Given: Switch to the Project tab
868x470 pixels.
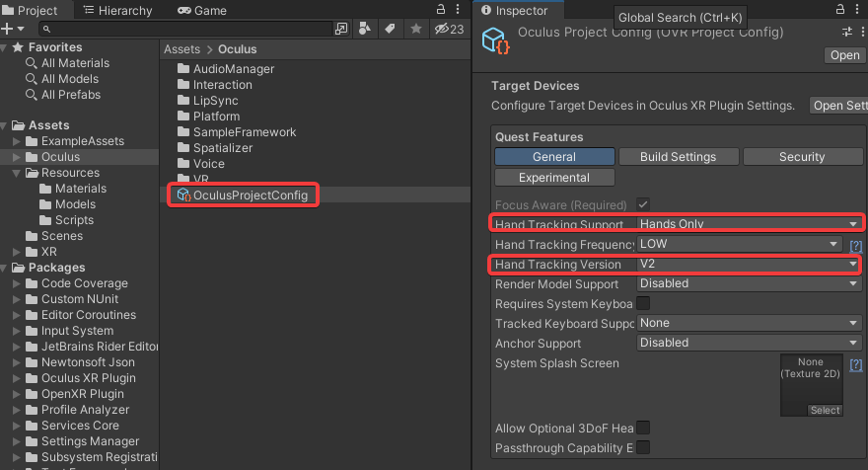Looking at the screenshot, I should tap(30, 11).
